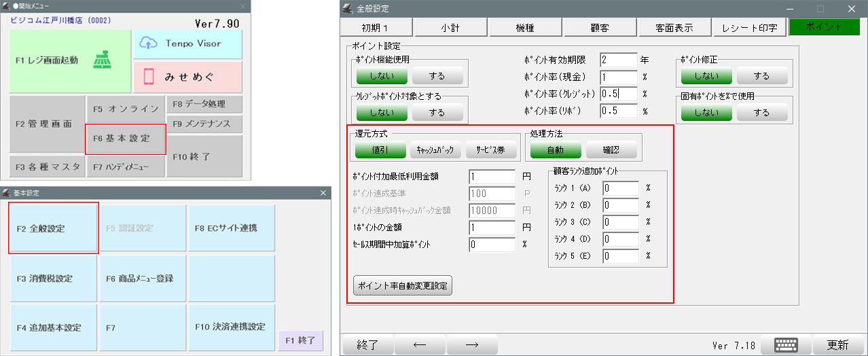Click the ポイント有効期限 year field
Screen dimensions: 868x356
pyautogui.click(x=618, y=60)
